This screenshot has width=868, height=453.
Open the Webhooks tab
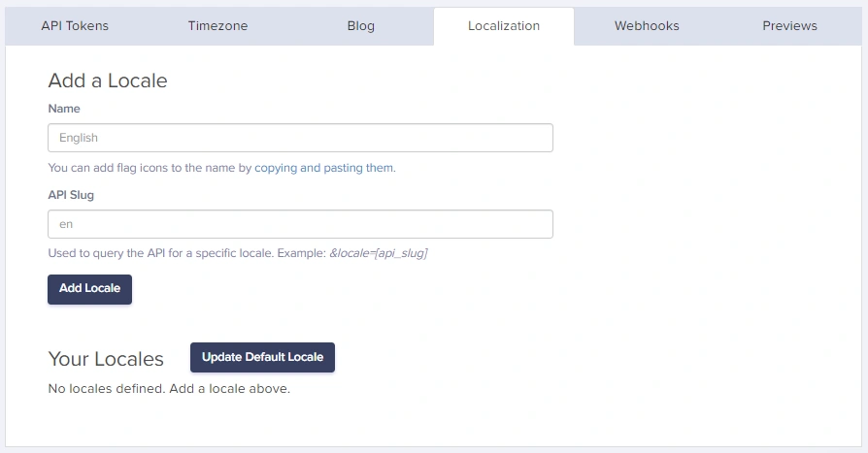pyautogui.click(x=647, y=26)
